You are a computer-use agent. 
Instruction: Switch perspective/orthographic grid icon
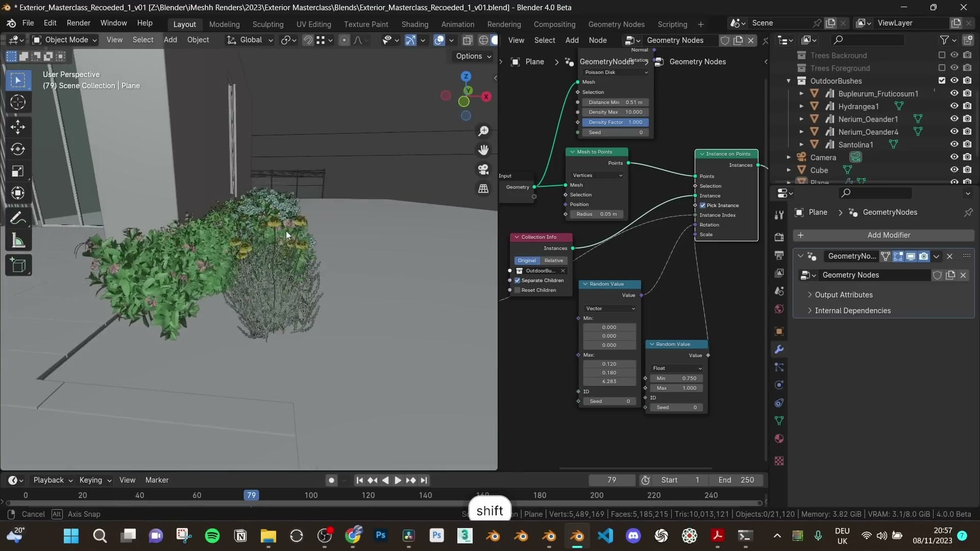pyautogui.click(x=483, y=189)
